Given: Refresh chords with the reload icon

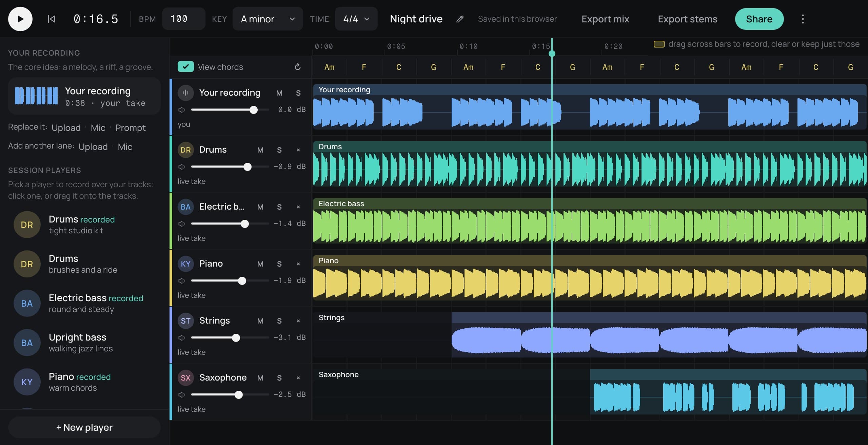Looking at the screenshot, I should pyautogui.click(x=298, y=67).
